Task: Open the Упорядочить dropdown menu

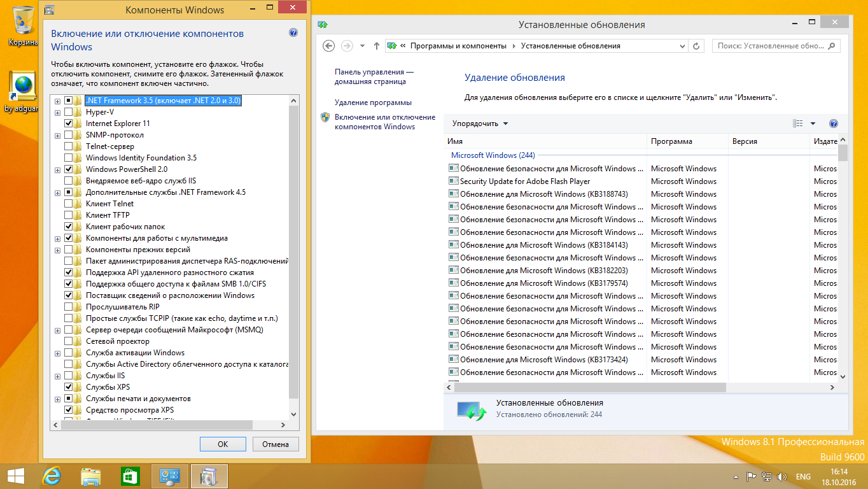Action: (x=480, y=124)
